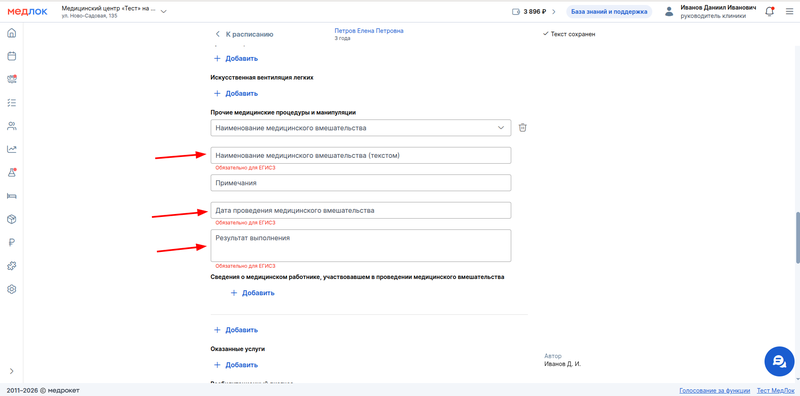Open the 3 896 ₽ balance details
The height and width of the screenshot is (396, 800).
(x=534, y=12)
